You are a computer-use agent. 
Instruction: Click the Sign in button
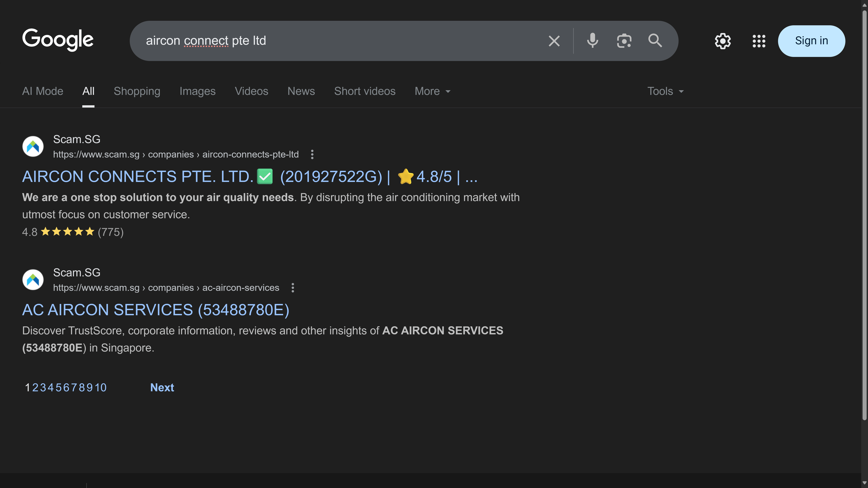(811, 41)
